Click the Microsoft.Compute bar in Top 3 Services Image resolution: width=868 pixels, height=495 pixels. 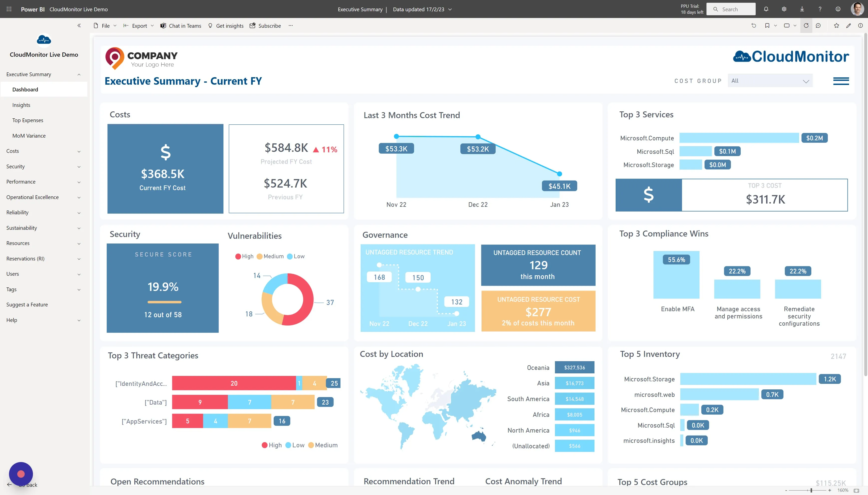pos(739,138)
